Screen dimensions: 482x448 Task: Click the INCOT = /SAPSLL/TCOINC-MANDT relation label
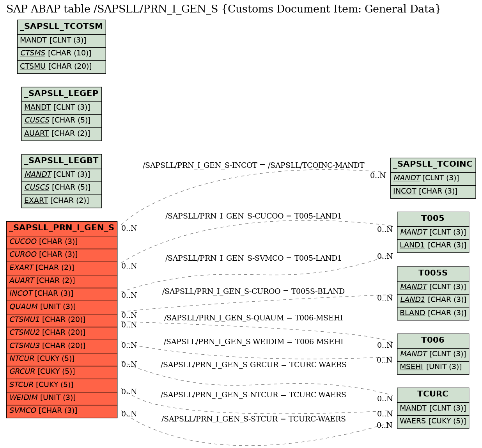click(253, 165)
